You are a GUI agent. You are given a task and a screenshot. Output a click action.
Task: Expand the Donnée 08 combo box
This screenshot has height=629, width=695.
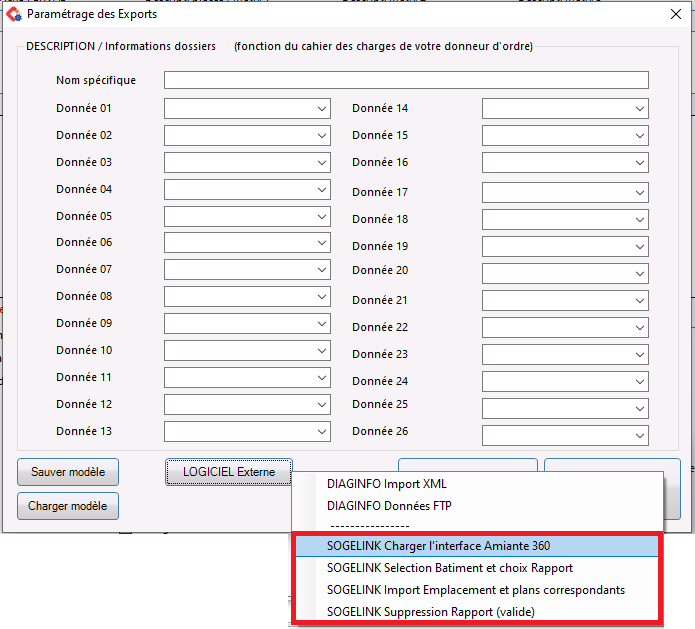[x=247, y=297]
